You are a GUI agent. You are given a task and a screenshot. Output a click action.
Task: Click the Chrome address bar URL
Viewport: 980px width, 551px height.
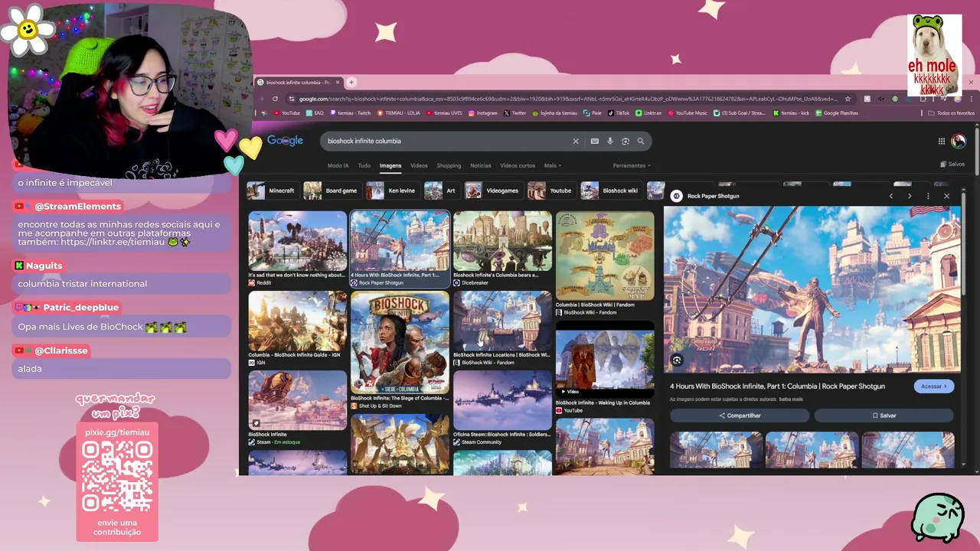click(567, 99)
